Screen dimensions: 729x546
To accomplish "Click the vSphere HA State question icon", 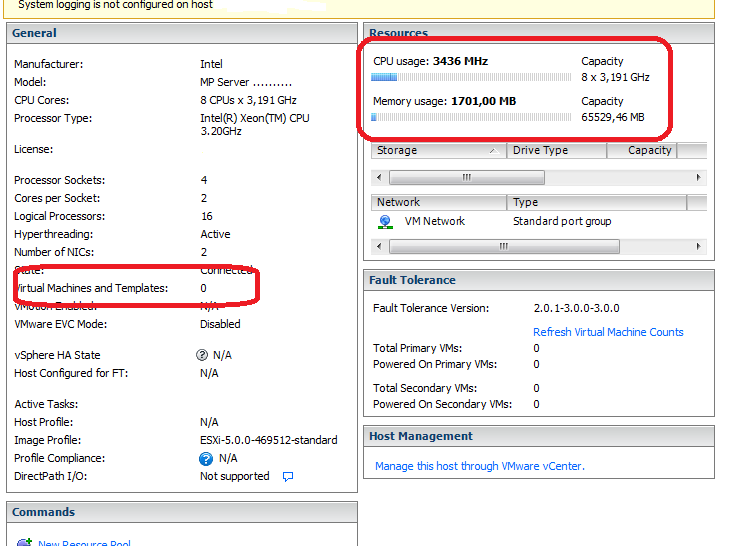I will (202, 355).
